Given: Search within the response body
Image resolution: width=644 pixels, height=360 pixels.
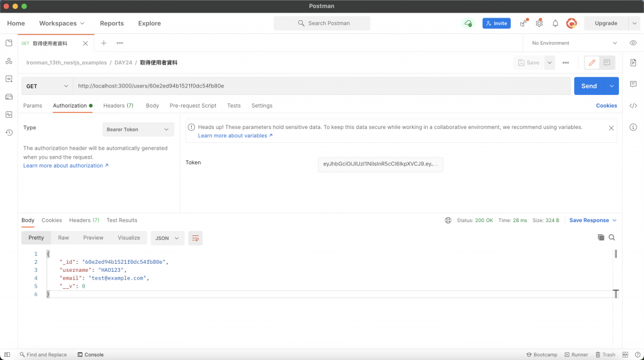Looking at the screenshot, I should pos(611,237).
